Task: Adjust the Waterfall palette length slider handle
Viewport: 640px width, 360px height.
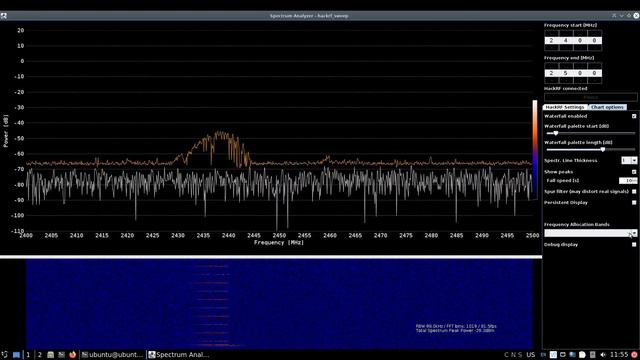Action: (603, 149)
